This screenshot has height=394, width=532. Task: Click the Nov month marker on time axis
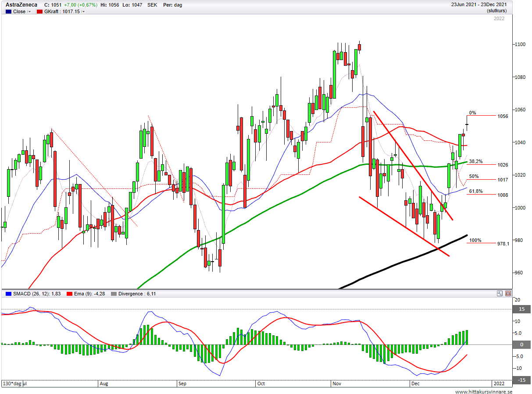[337, 383]
